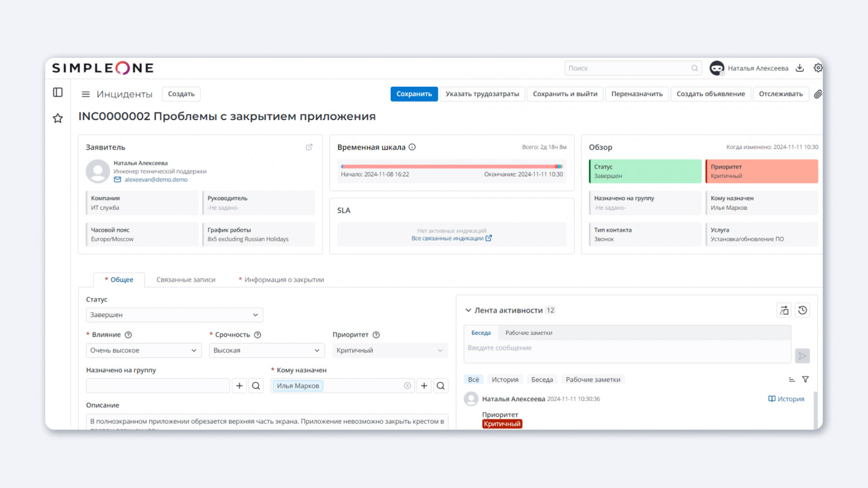Click the sort icon in activity feed
The height and width of the screenshot is (488, 868).
point(792,379)
